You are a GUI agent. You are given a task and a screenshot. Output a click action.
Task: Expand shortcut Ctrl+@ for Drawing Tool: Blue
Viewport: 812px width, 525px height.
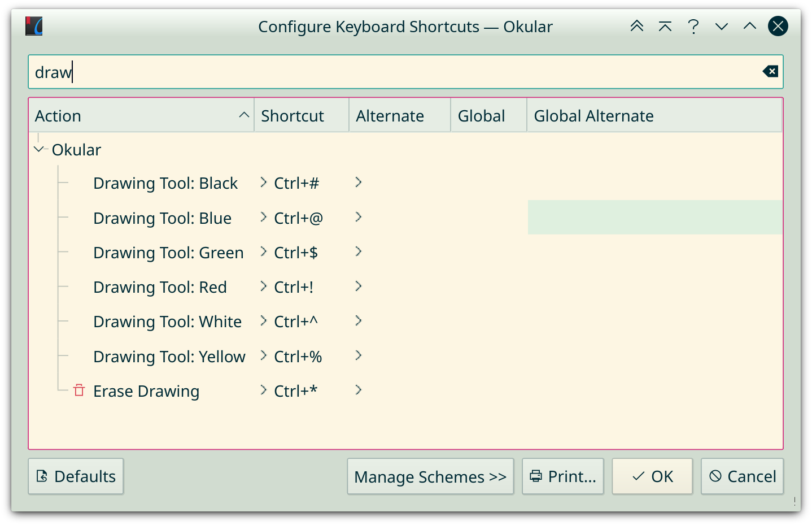click(x=263, y=217)
